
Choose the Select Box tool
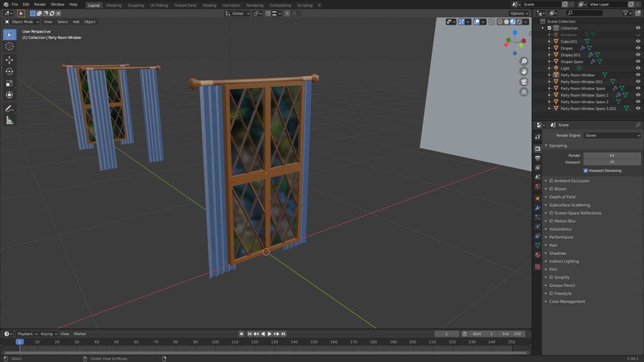9,35
